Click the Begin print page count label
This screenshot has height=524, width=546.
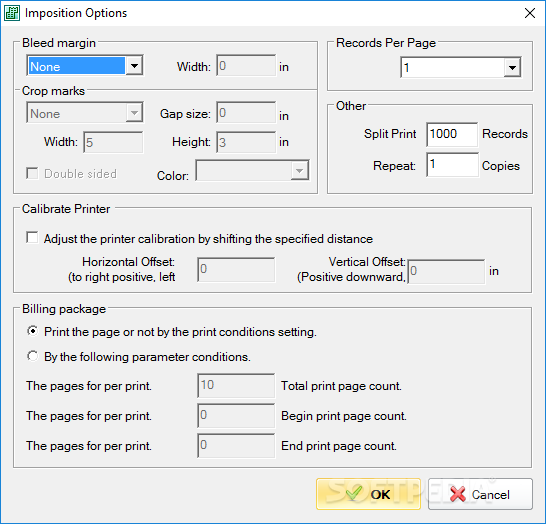[344, 416]
